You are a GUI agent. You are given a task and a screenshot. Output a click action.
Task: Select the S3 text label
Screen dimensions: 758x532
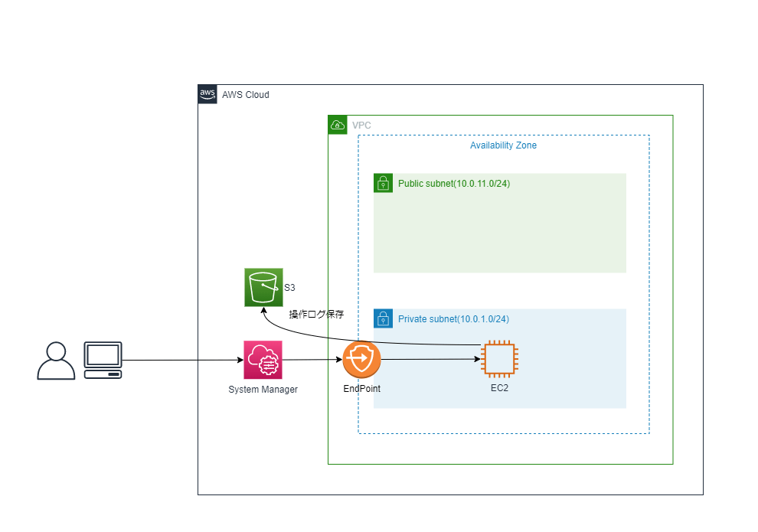pos(289,288)
